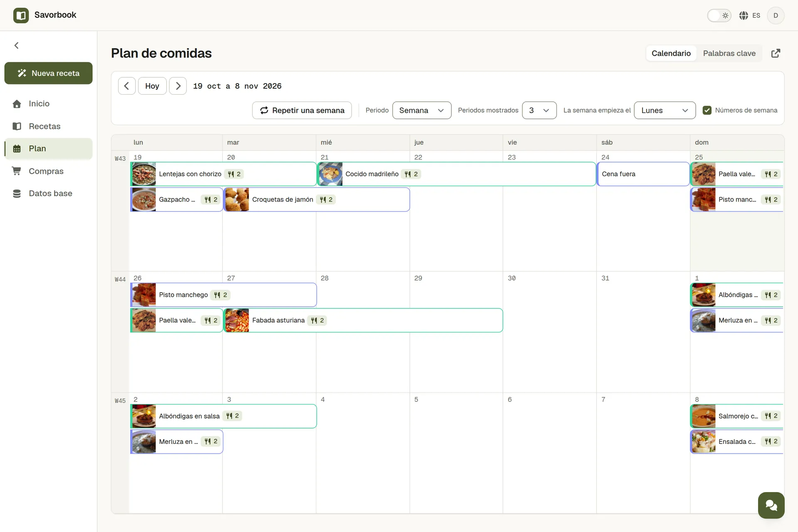Image resolution: width=798 pixels, height=532 pixels.
Task: Collapse the sidebar with the back chevron
Action: coord(17,45)
